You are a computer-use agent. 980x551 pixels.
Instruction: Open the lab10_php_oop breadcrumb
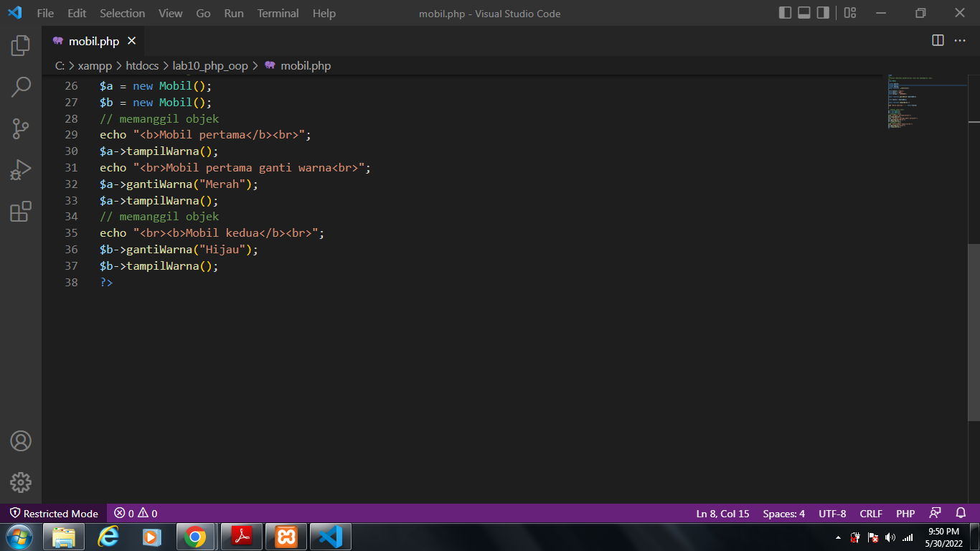(211, 65)
